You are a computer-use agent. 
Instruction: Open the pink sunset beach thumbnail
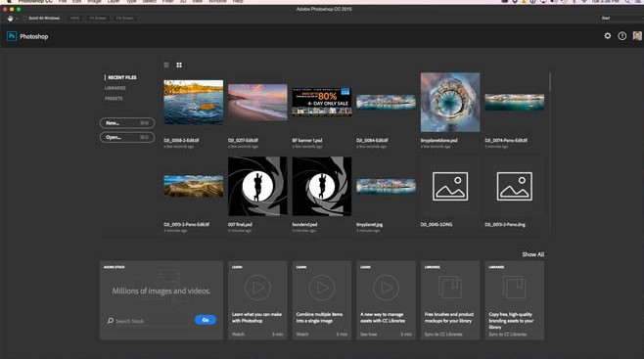(257, 102)
